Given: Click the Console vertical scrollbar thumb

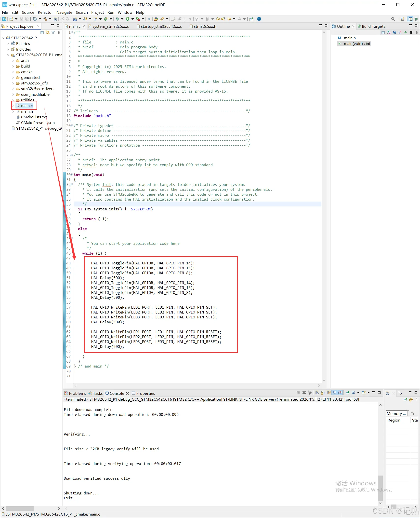Looking at the screenshot, I should click(x=380, y=488).
